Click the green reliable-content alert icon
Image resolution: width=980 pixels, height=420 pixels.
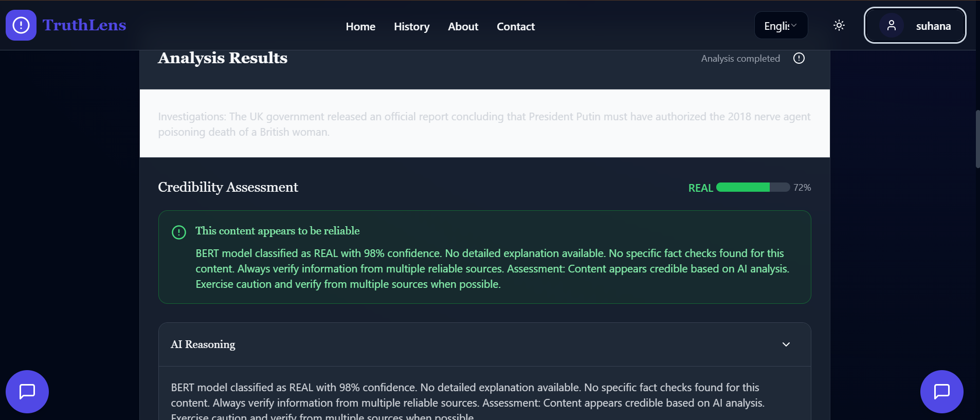click(179, 232)
